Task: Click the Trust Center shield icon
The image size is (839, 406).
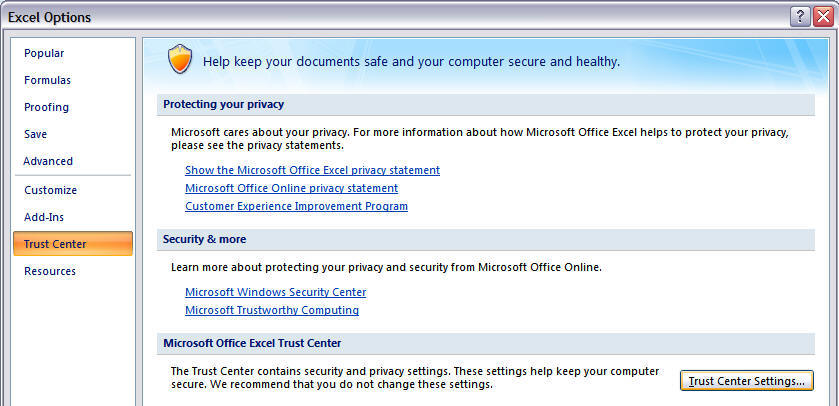Action: (x=179, y=60)
